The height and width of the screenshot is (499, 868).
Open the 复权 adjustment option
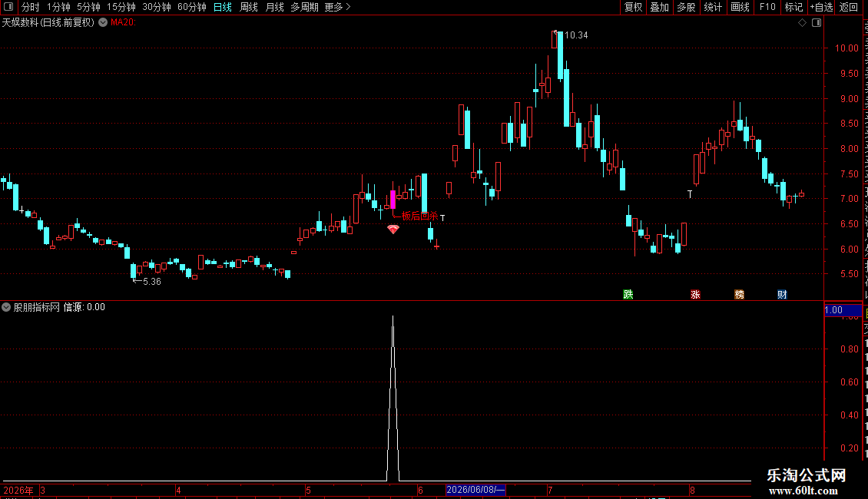pos(633,7)
